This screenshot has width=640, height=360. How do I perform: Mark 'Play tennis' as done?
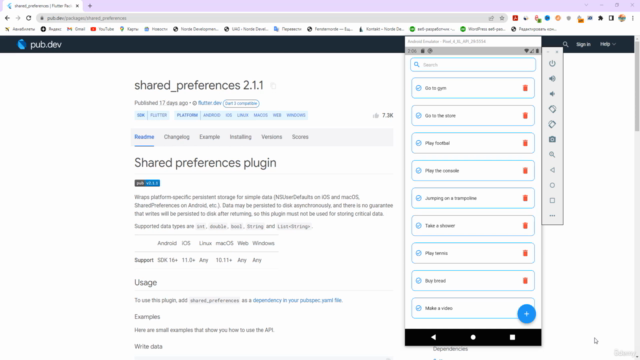[418, 253]
